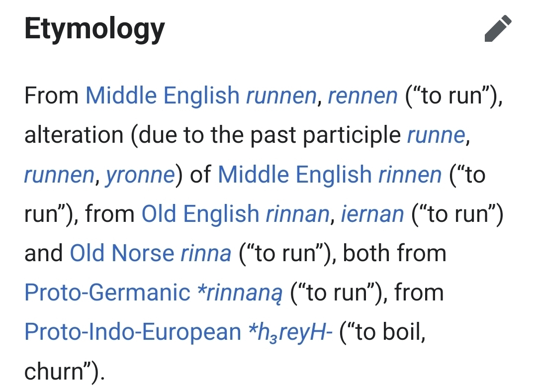
Task: Open the first Middle English link before runnen
Action: pyautogui.click(x=162, y=95)
